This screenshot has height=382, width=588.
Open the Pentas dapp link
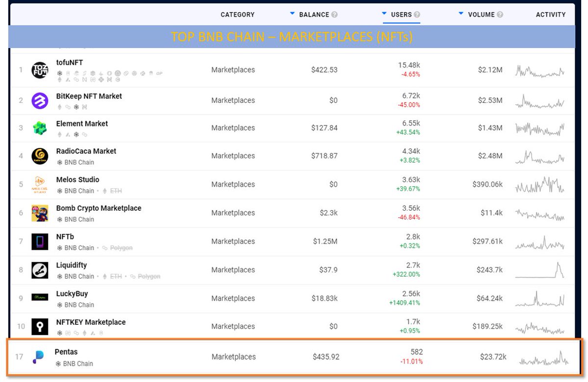(x=66, y=352)
